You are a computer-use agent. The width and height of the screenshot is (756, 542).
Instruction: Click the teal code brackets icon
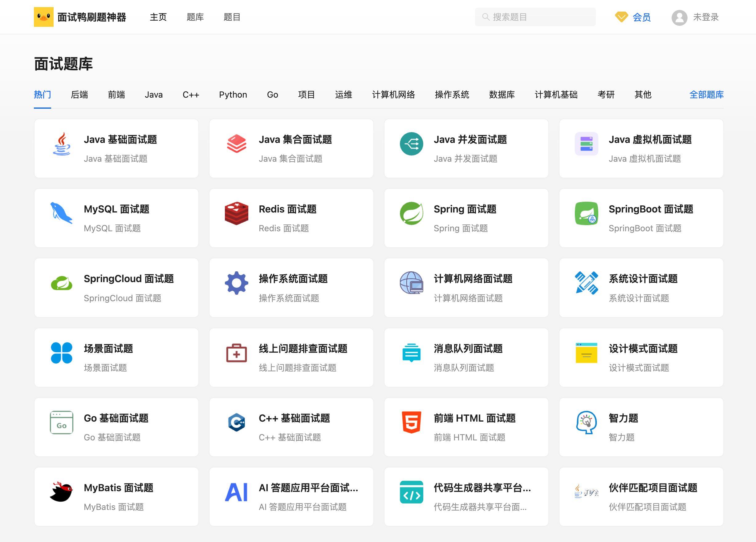coord(411,492)
